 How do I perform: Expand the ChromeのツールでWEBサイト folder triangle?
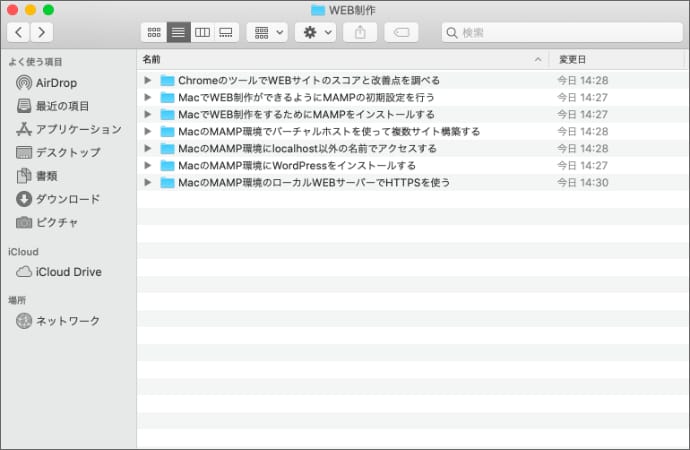[x=148, y=80]
